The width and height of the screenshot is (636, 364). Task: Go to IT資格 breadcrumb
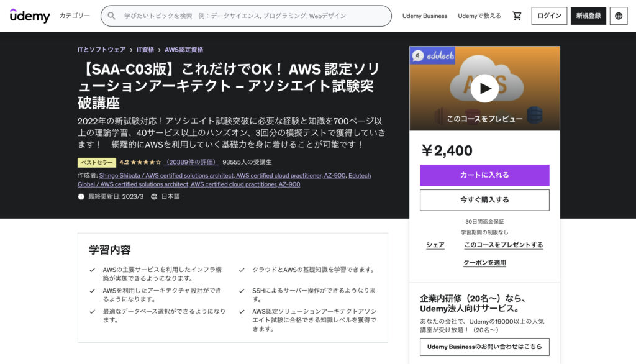(x=145, y=50)
